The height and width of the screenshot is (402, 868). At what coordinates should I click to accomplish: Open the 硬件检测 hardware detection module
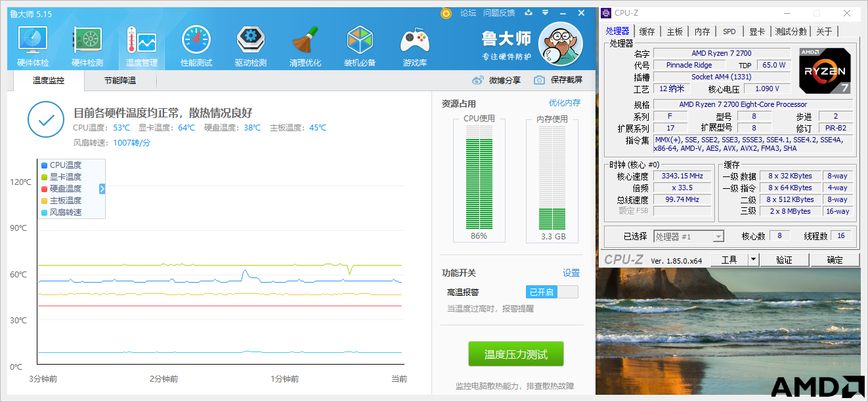(x=87, y=47)
